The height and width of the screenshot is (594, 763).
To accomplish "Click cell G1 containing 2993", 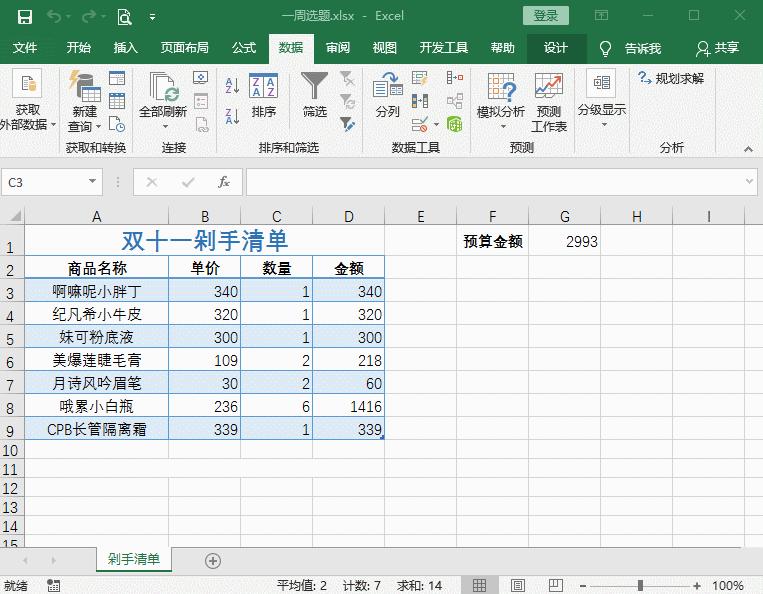I will coord(564,241).
